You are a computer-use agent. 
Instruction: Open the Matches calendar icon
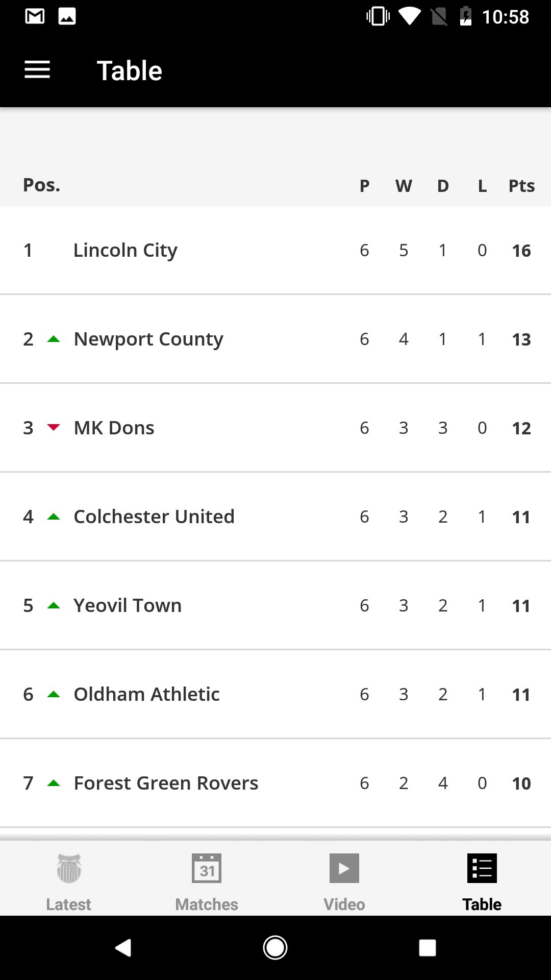tap(207, 868)
